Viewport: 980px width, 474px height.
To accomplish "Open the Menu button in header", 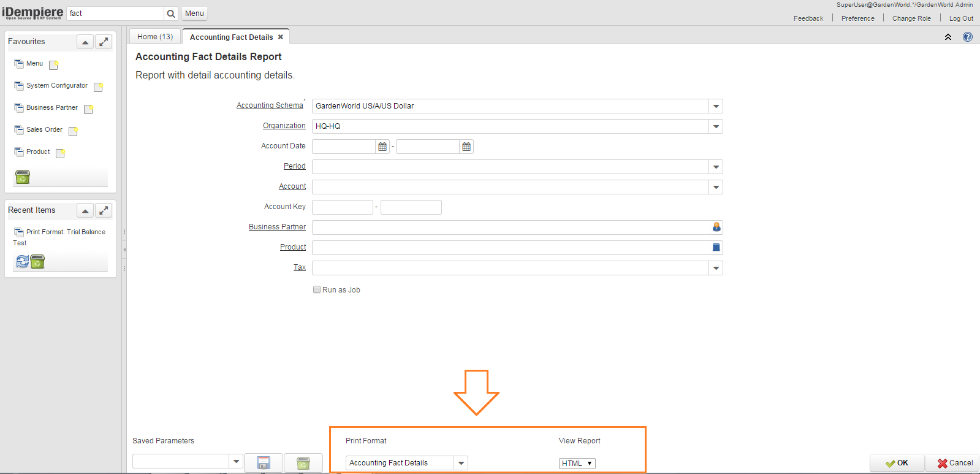I will click(x=194, y=13).
